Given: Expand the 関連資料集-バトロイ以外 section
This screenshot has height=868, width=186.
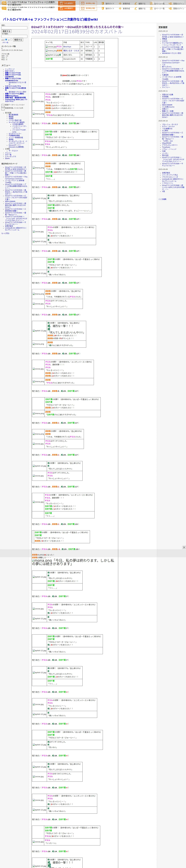Looking at the screenshot, I should point(3,109).
